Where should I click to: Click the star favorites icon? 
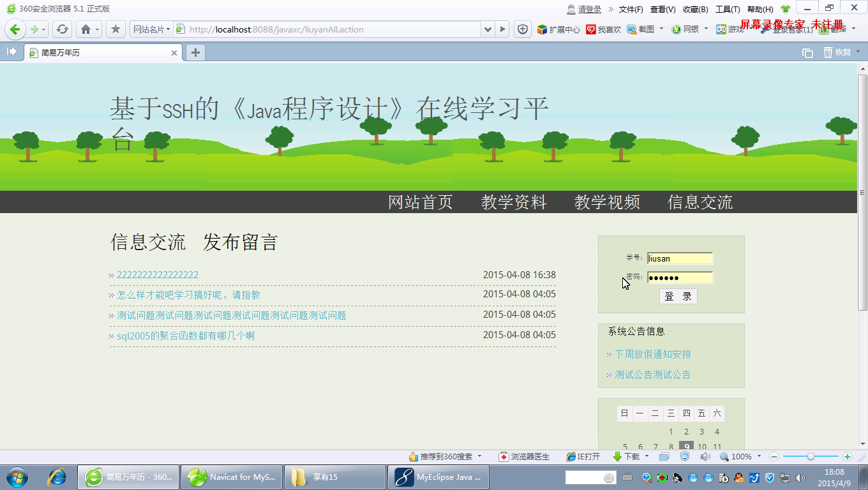point(116,29)
